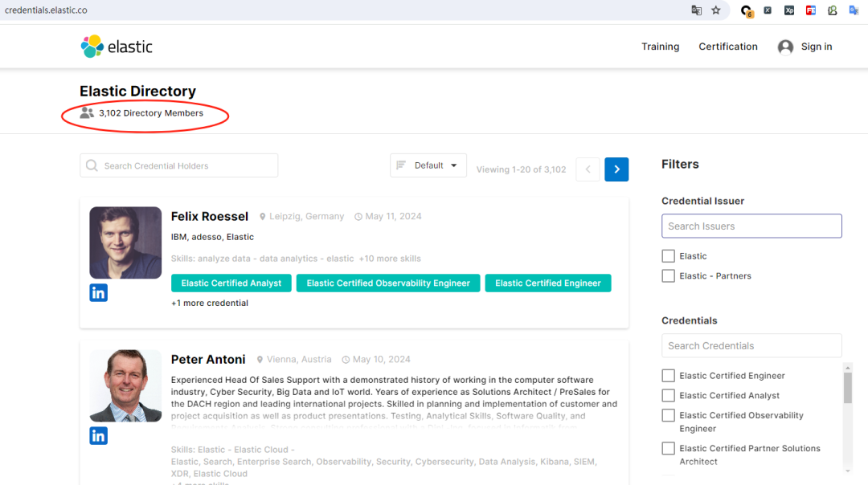This screenshot has width=868, height=485.
Task: Open the Xp extension icon in browser toolbar
Action: (789, 10)
